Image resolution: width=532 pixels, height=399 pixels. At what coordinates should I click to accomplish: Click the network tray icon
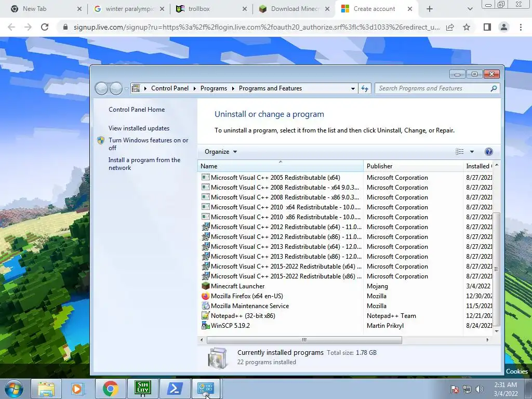(x=467, y=389)
